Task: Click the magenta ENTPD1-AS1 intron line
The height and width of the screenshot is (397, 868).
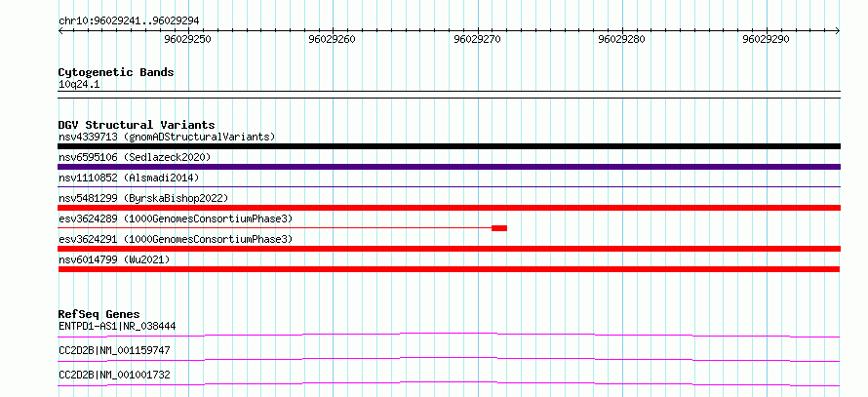Action: pyautogui.click(x=449, y=335)
